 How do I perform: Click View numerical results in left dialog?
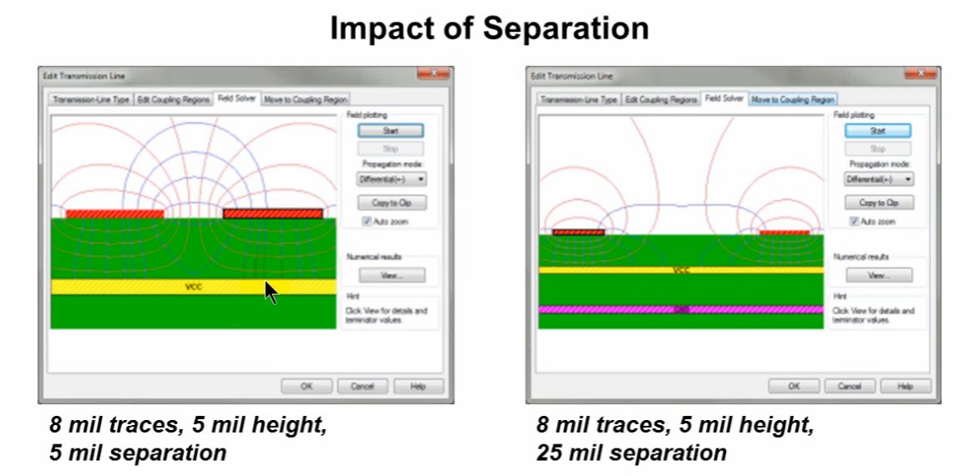(391, 275)
